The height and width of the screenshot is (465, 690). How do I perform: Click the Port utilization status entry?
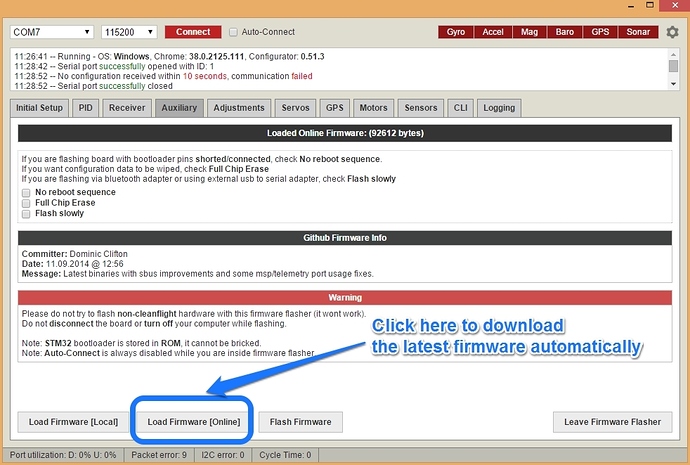pos(63,455)
